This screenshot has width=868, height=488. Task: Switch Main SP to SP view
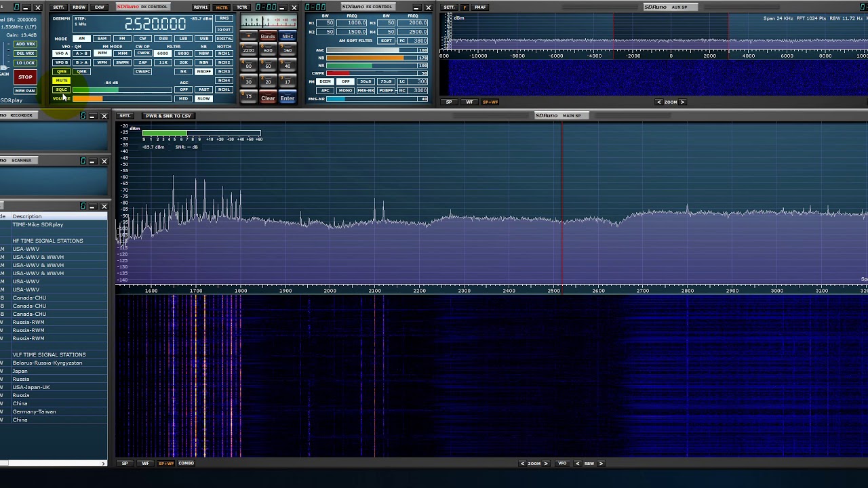tap(125, 464)
